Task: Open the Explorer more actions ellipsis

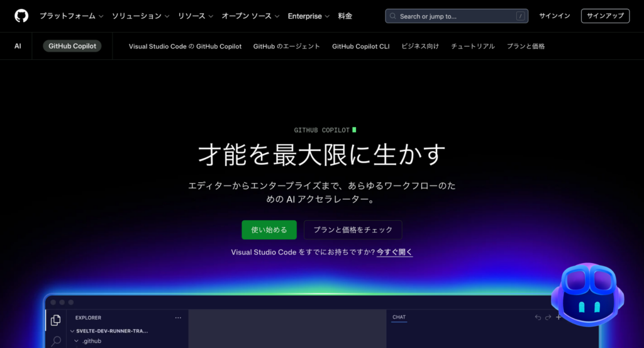Action: [178, 318]
